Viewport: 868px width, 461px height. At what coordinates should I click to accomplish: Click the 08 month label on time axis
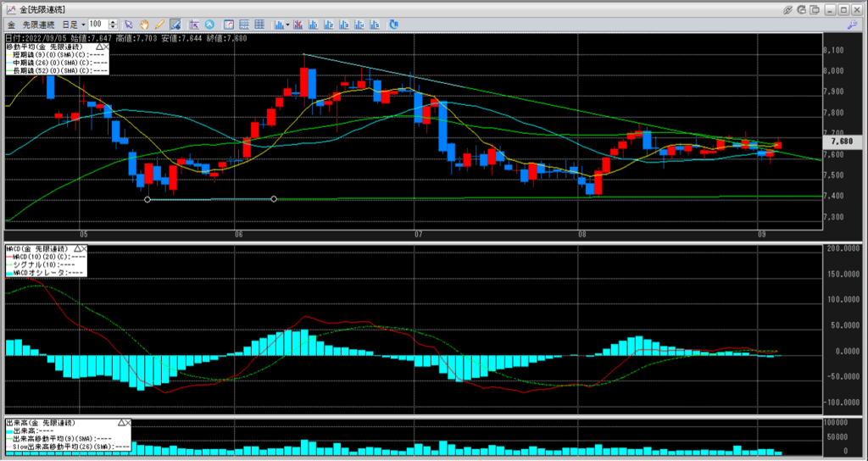tap(581, 235)
